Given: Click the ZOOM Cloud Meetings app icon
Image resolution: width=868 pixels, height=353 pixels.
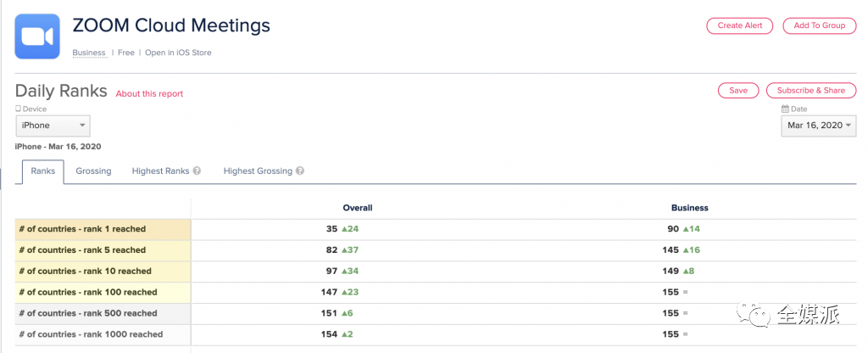Looking at the screenshot, I should coord(37,36).
